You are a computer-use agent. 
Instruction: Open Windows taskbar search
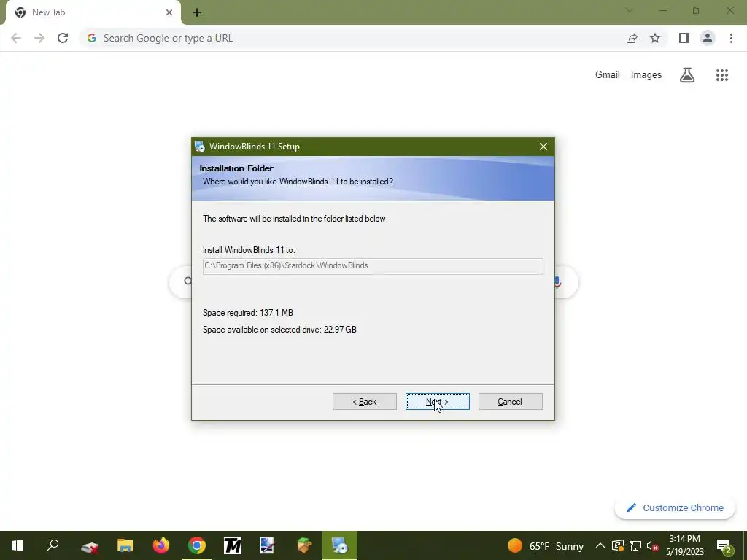[x=53, y=545]
